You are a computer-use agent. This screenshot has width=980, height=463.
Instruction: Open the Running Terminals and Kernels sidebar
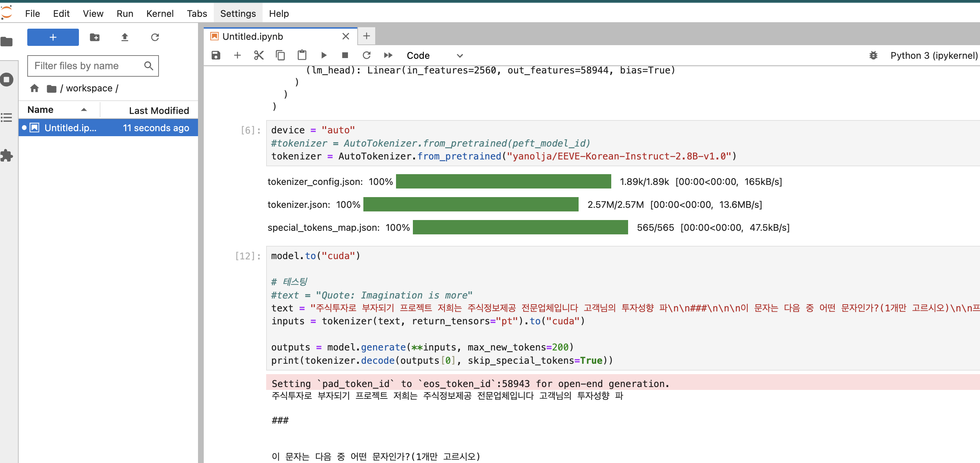click(7, 80)
